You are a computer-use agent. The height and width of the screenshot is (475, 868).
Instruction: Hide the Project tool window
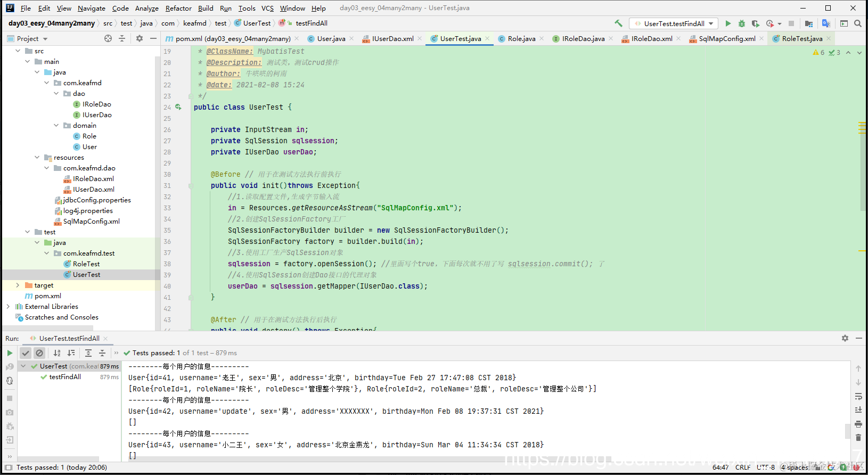point(153,38)
